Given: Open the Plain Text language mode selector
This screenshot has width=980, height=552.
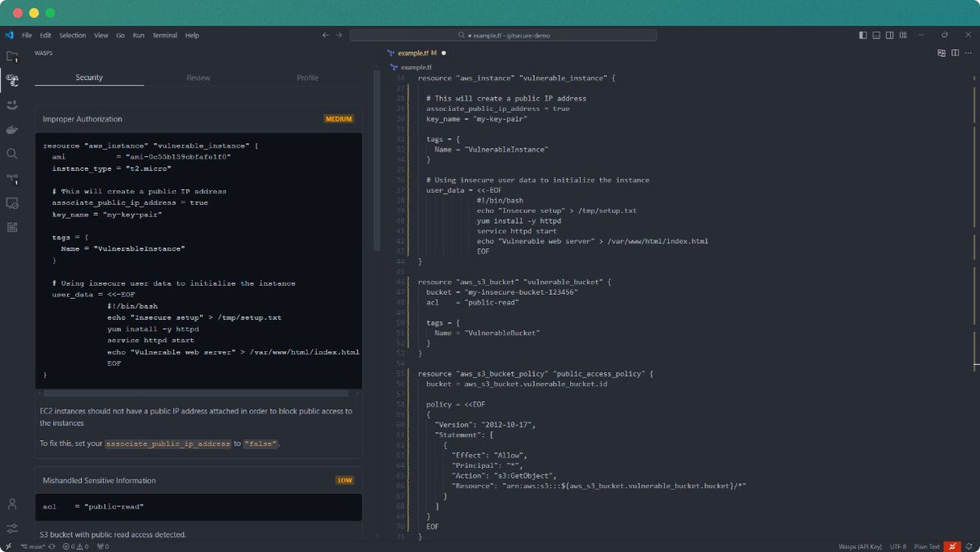Looking at the screenshot, I should pyautogui.click(x=927, y=545).
